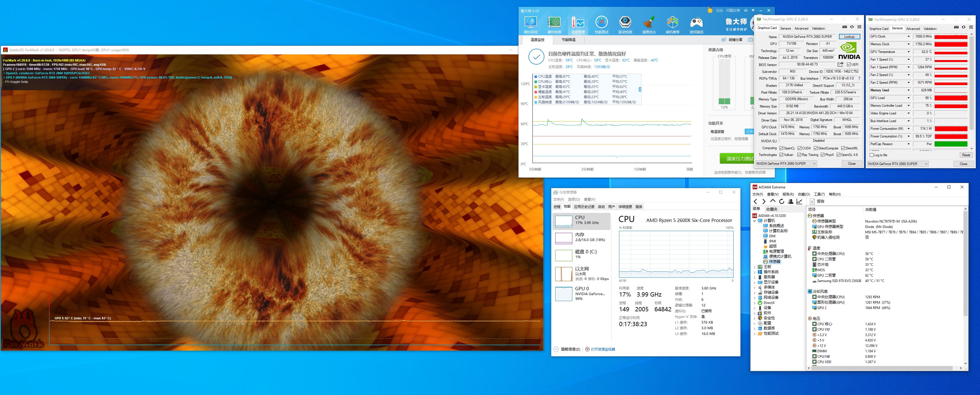Click GPU-Z BIOS export share icon
The image size is (980, 395).
pyautogui.click(x=840, y=64)
